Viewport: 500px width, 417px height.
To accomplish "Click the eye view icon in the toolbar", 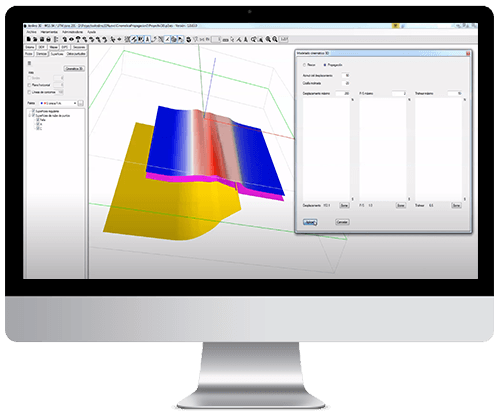I will pos(71,39).
